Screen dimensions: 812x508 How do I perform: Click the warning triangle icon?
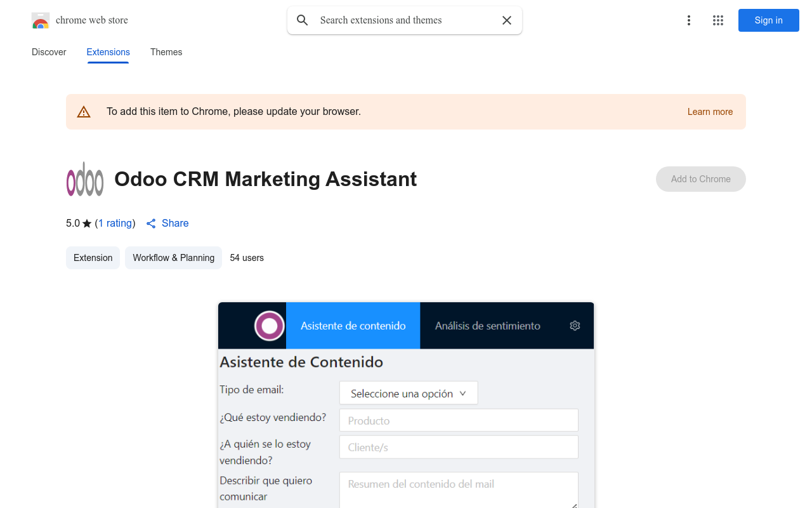pos(84,112)
